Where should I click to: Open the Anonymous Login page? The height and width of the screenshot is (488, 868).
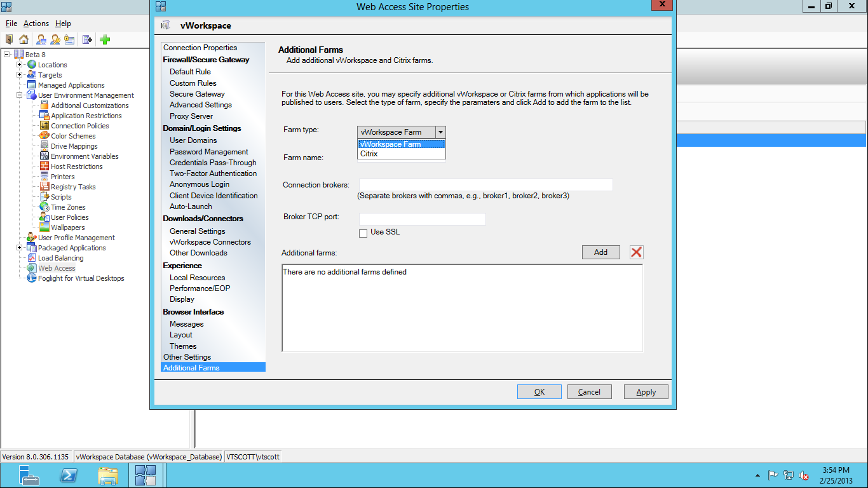coord(200,184)
